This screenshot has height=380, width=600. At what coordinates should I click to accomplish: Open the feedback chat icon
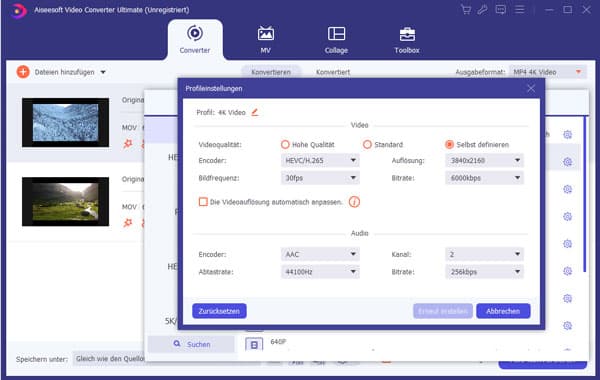click(501, 10)
